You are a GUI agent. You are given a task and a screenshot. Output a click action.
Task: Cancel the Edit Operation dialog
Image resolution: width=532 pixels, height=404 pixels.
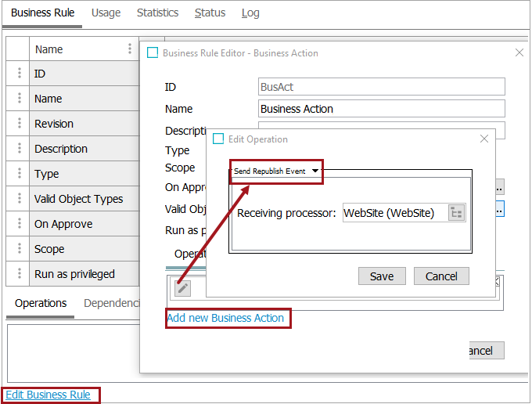coord(441,276)
